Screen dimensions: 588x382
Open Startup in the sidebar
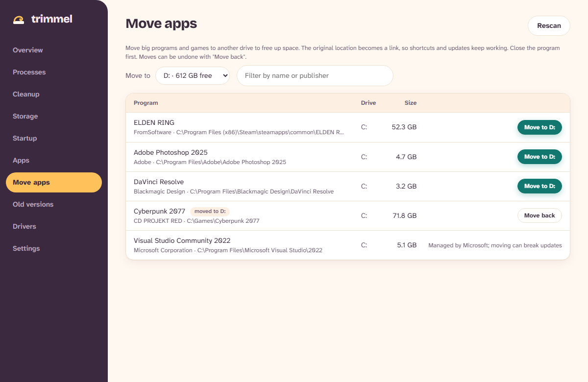tap(54, 138)
